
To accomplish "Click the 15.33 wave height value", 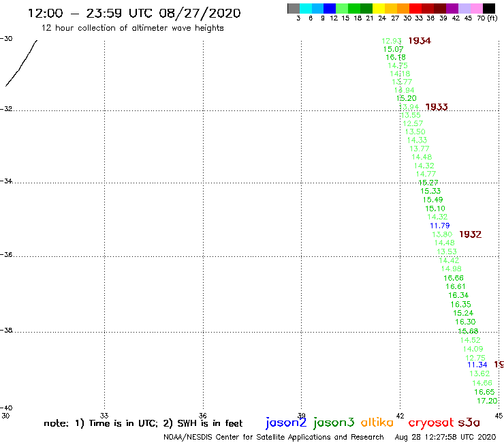I will [430, 191].
